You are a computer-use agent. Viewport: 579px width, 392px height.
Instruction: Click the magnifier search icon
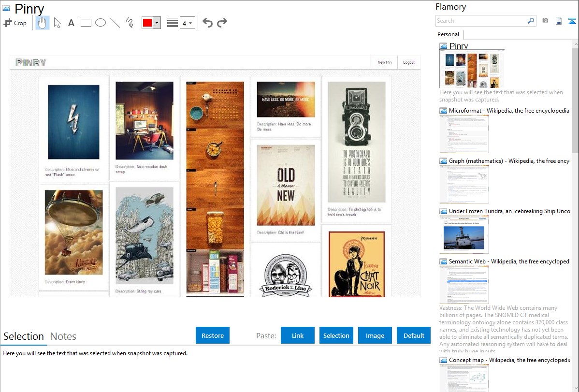[x=531, y=21]
